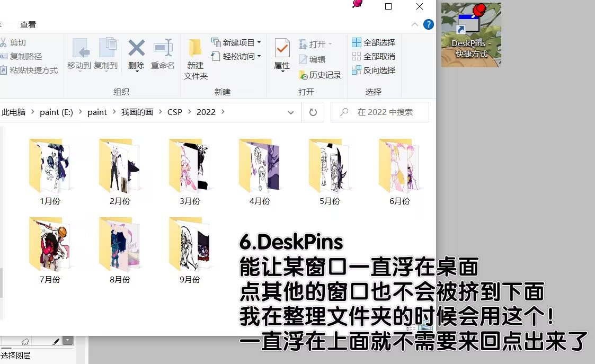Maximize the Explorer window

(388, 6)
